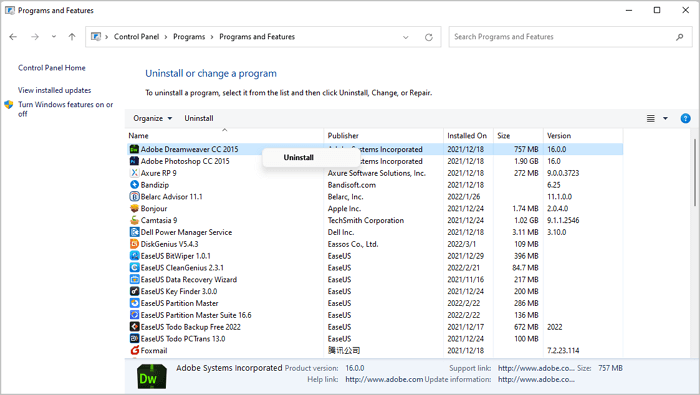Refresh the Programs and Features view

point(429,37)
